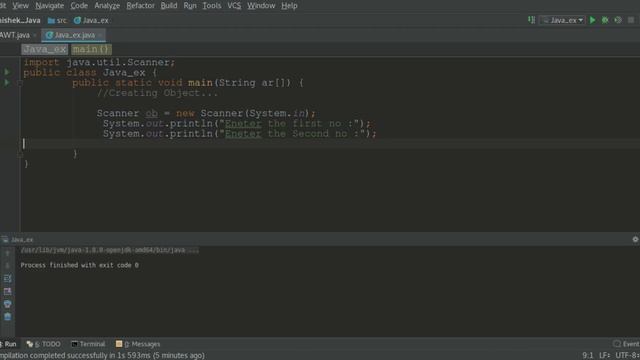Change file encoding via UTF-8 indicator

tap(627, 356)
